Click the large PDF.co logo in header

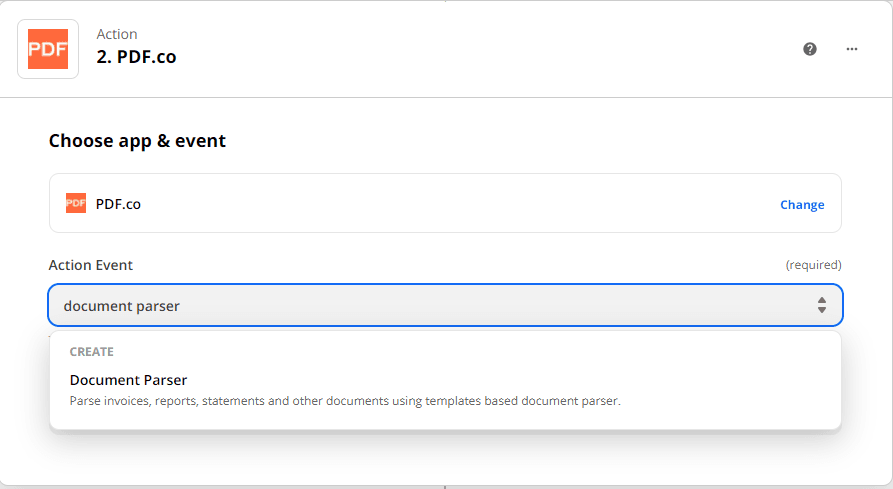[48, 49]
